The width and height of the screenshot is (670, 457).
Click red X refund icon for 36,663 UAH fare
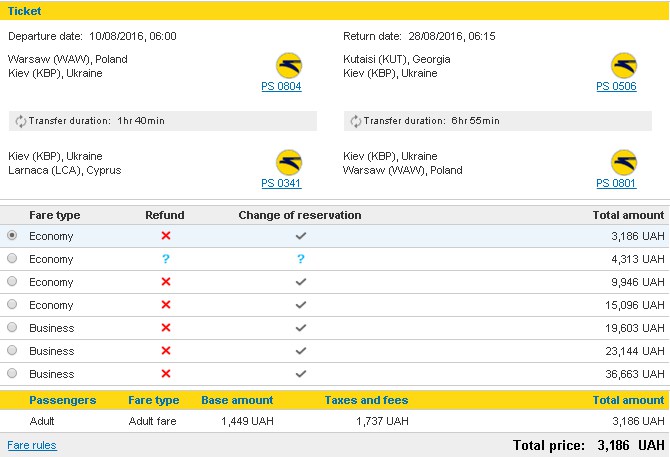166,374
